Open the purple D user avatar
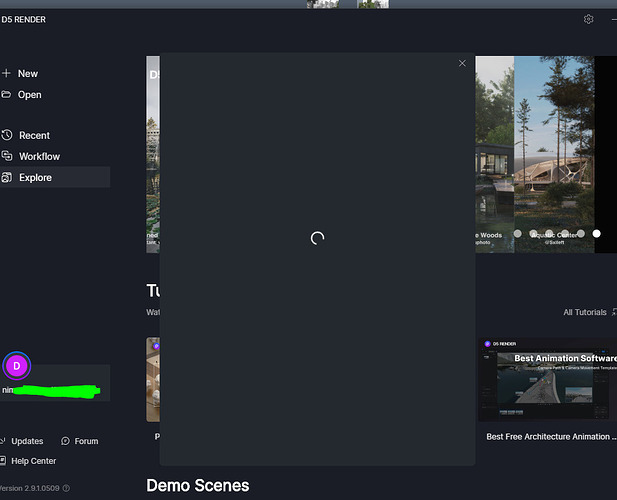 (17, 366)
